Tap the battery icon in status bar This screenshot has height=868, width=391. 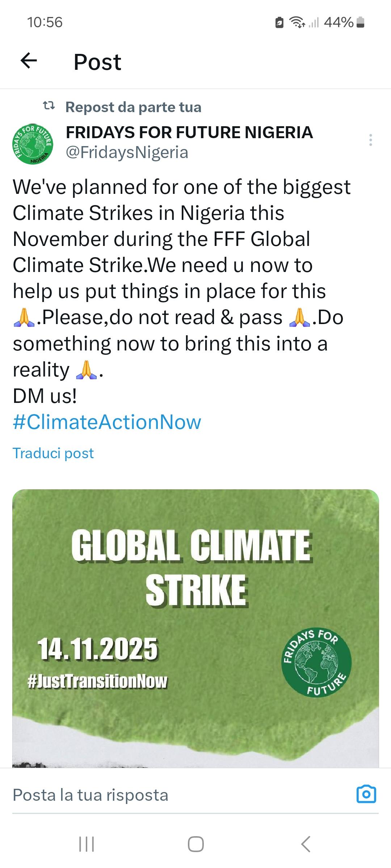coord(360,22)
